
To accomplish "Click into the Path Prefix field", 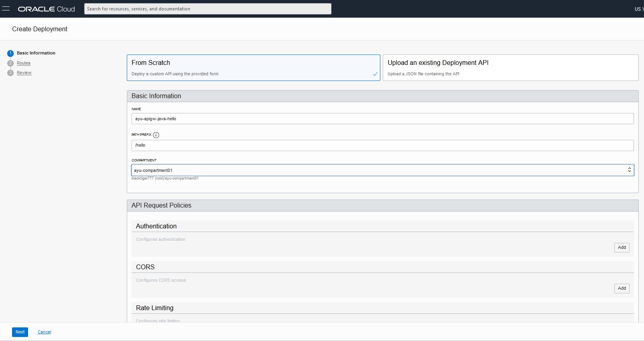I will [x=382, y=145].
